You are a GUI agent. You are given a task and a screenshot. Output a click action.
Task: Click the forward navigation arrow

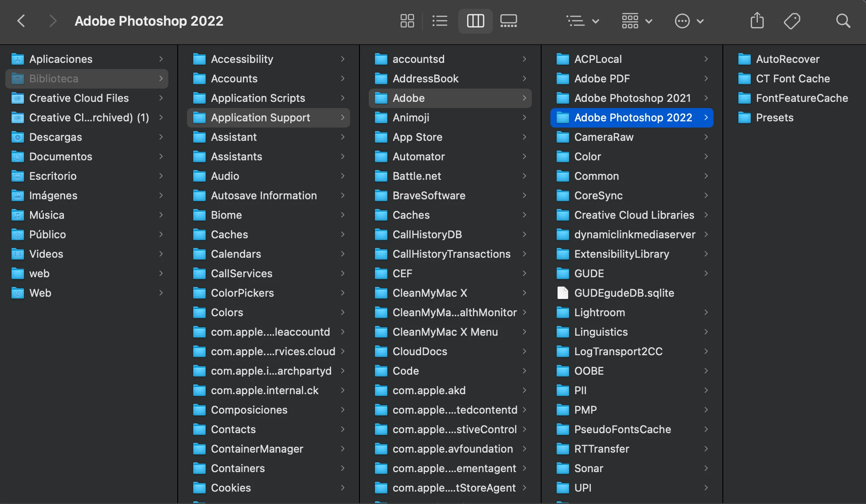53,21
